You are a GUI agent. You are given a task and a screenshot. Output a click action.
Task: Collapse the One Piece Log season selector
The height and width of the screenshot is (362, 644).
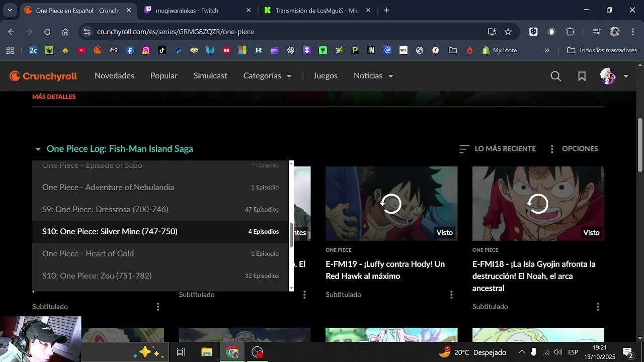point(114,149)
